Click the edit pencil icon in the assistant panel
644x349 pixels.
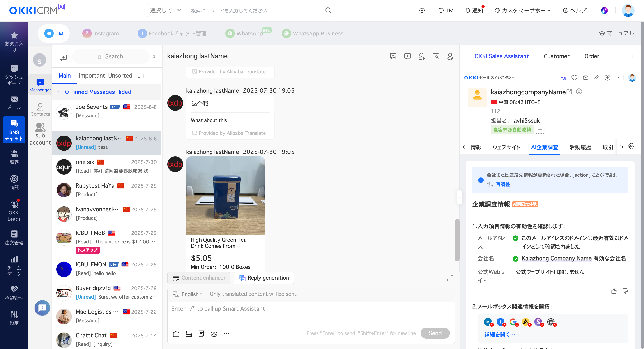click(x=596, y=78)
